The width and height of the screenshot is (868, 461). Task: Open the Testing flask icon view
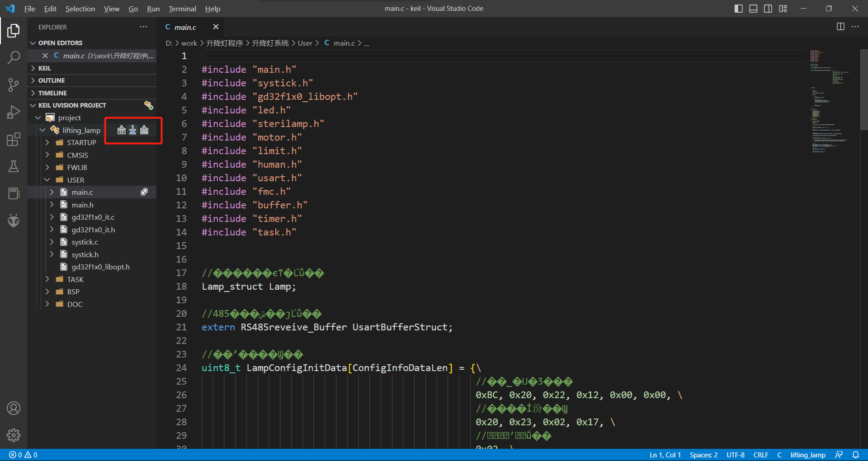click(x=14, y=166)
